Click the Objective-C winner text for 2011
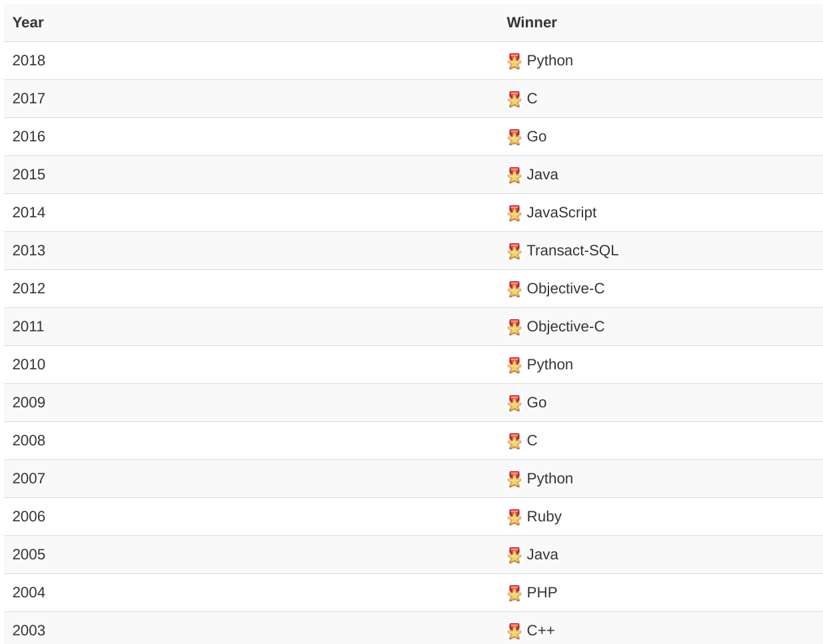The width and height of the screenshot is (823, 644). click(x=565, y=327)
